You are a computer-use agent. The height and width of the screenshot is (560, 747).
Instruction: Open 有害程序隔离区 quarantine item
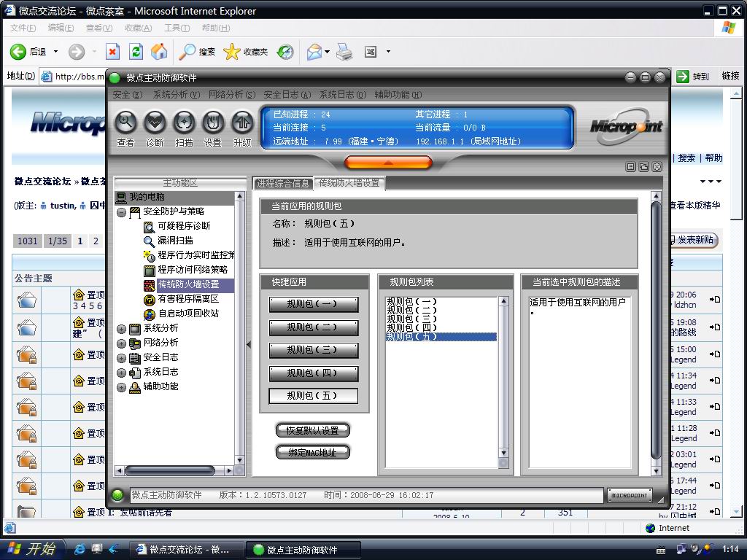[188, 299]
